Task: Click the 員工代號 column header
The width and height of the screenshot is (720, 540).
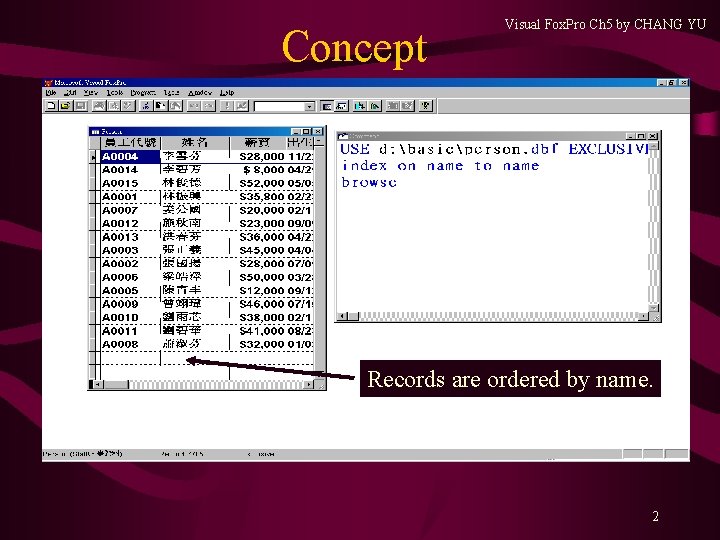Action: tap(130, 143)
